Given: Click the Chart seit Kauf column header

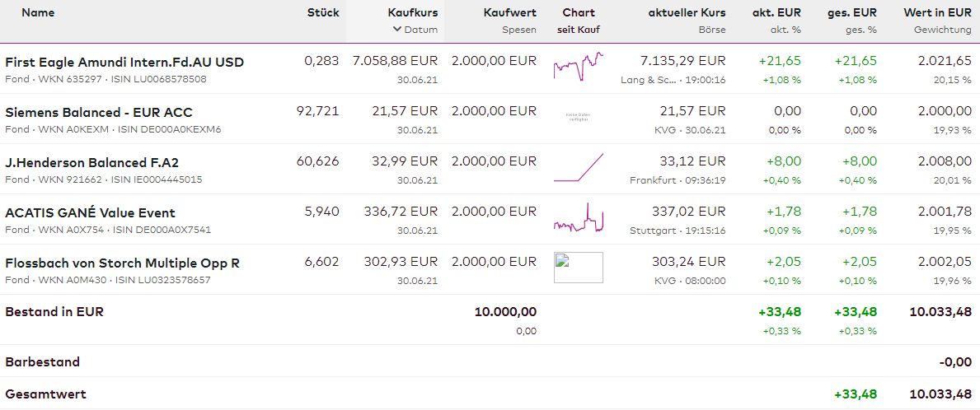Looking at the screenshot, I should tap(578, 12).
